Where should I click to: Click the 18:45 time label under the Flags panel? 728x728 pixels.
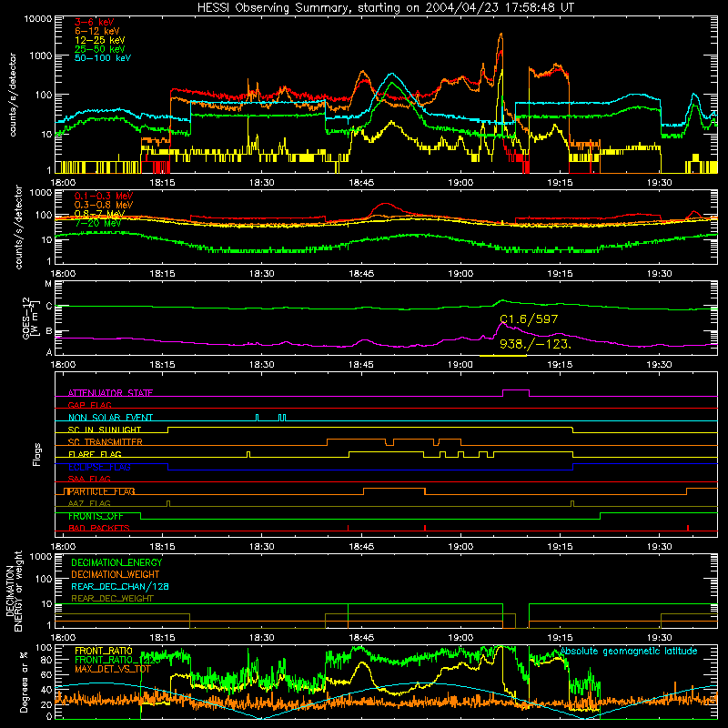click(x=360, y=546)
